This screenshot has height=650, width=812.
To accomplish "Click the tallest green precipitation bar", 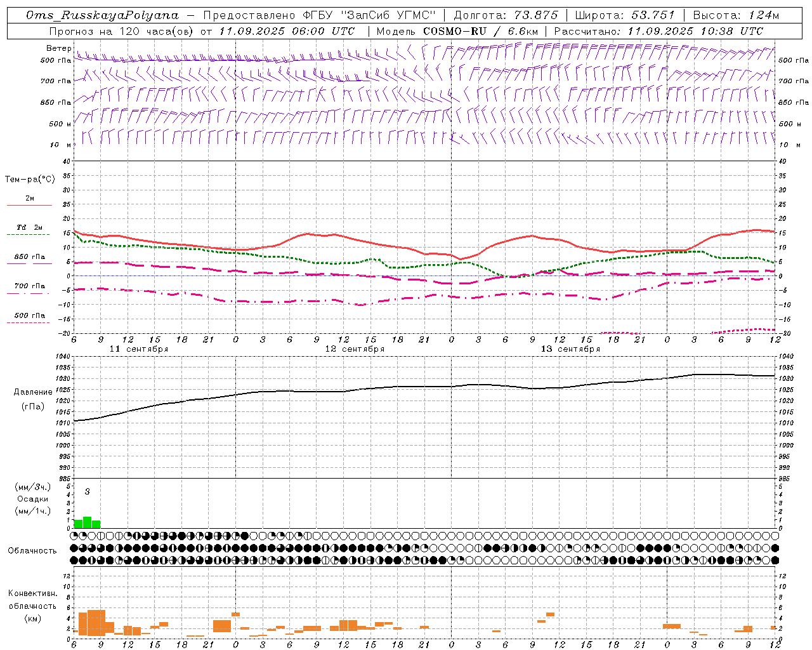I will pyautogui.click(x=88, y=522).
